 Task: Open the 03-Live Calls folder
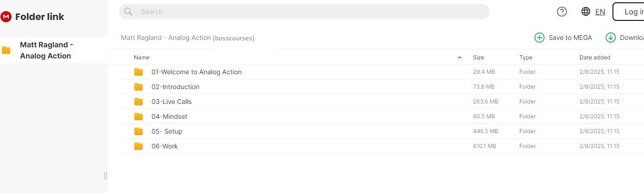pos(171,102)
